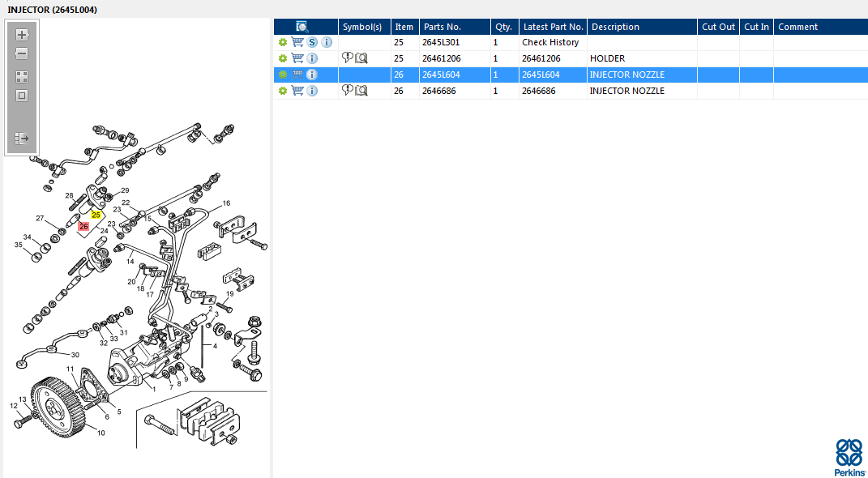Click note bubble symbol in 2646686 row
The width and height of the screenshot is (868, 478).
[348, 90]
